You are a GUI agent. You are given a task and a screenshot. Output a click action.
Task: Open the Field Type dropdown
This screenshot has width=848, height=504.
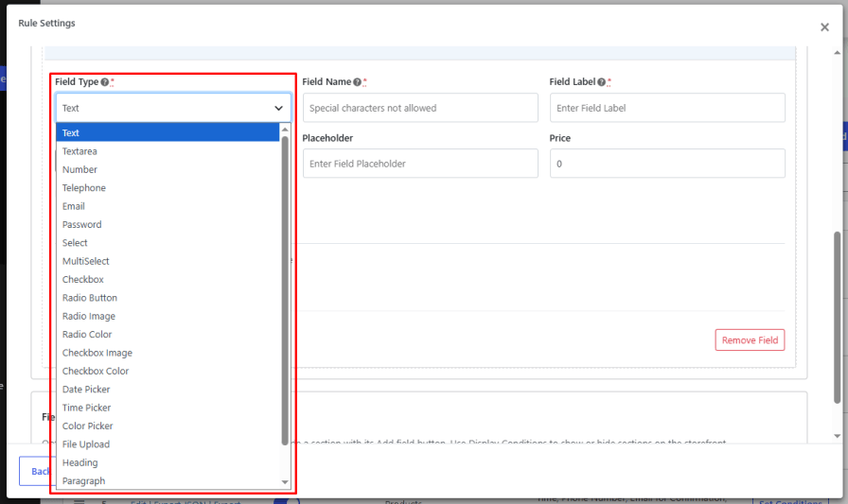pos(173,108)
